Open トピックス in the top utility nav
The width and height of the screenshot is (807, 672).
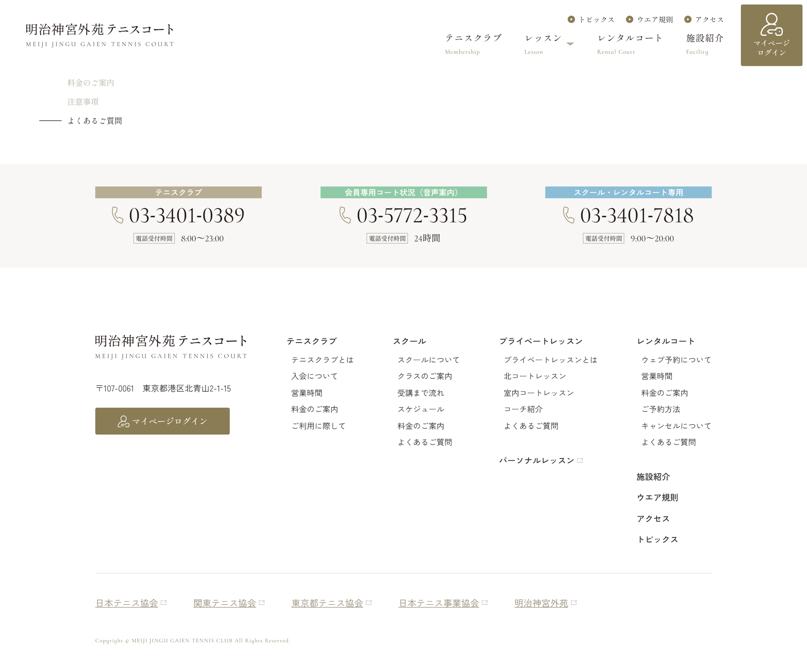(x=596, y=19)
